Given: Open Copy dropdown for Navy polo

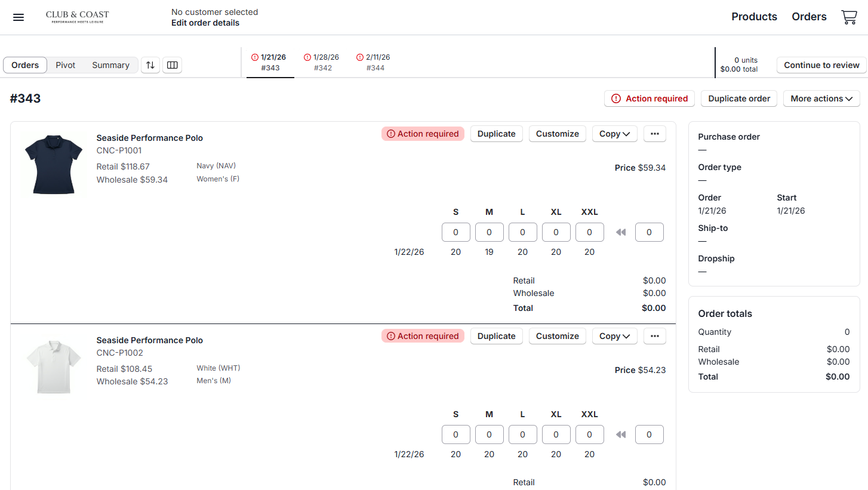Looking at the screenshot, I should coord(614,134).
